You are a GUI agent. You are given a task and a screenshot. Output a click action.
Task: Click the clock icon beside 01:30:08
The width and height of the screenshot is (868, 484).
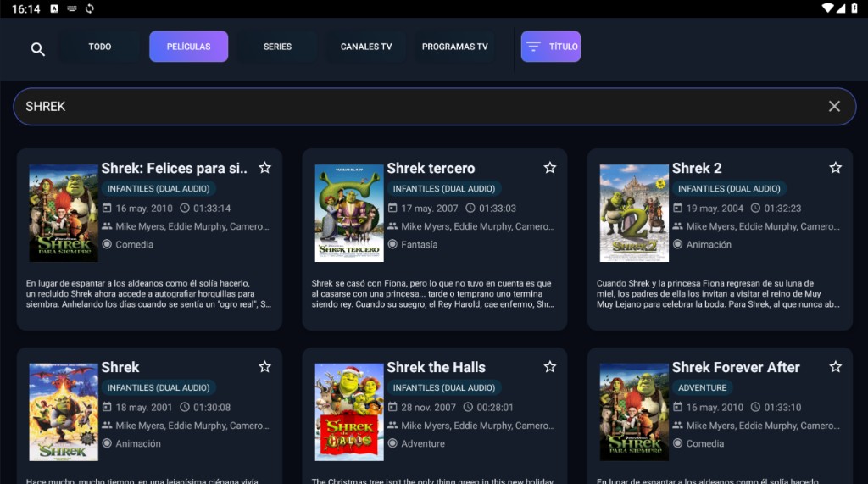coord(184,407)
